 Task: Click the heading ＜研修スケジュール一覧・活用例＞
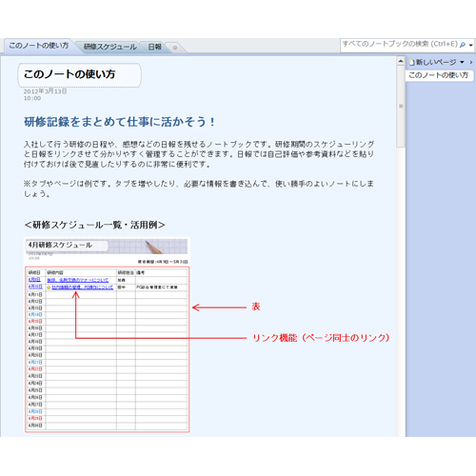[x=94, y=225]
